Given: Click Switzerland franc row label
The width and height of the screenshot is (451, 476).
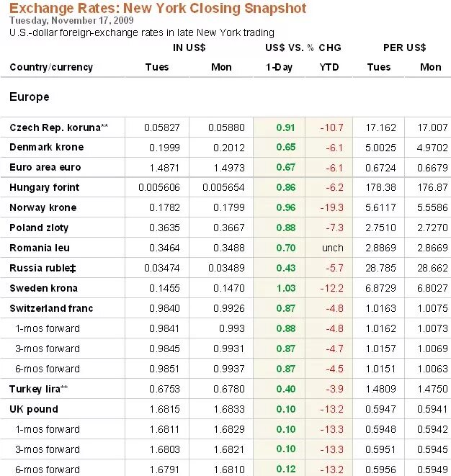Looking at the screenshot, I should tap(51, 308).
